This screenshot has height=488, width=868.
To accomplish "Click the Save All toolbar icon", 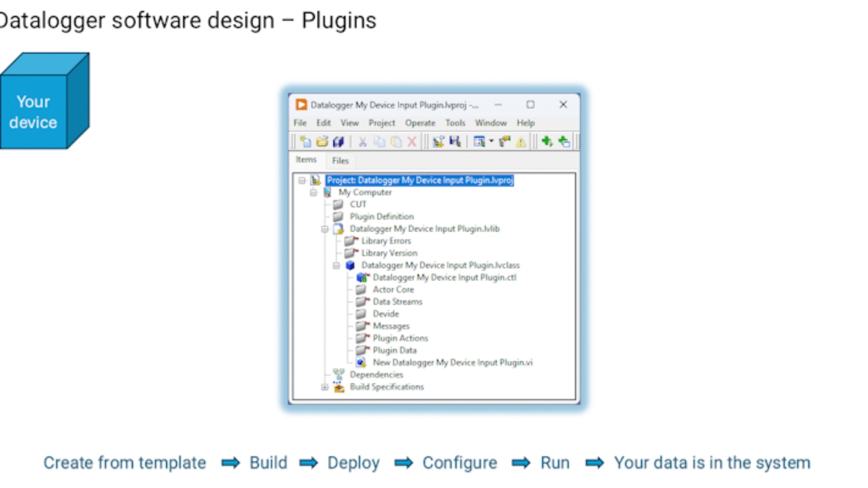I will click(338, 141).
